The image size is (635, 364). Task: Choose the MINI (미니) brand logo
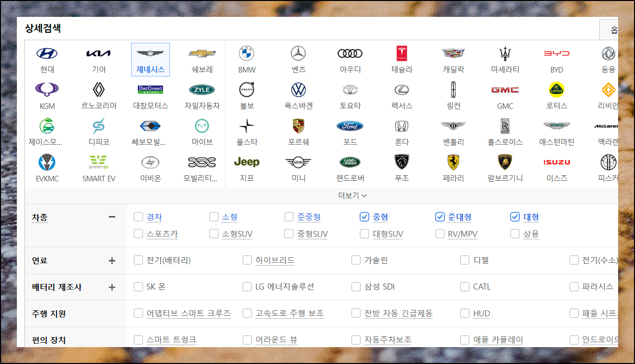click(x=299, y=162)
